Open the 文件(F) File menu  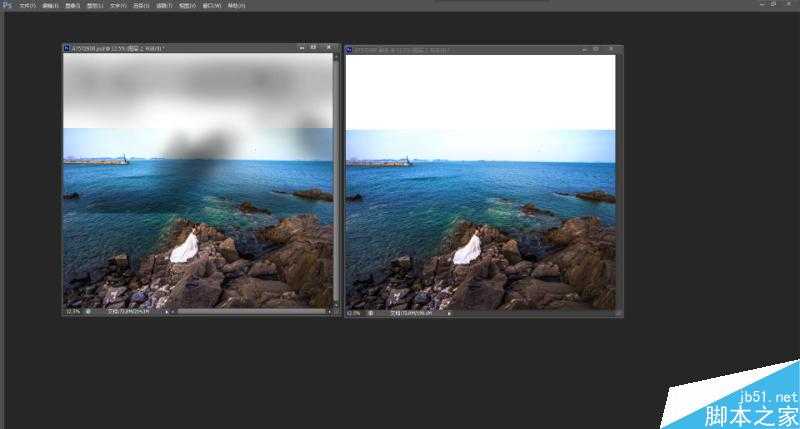coord(27,5)
